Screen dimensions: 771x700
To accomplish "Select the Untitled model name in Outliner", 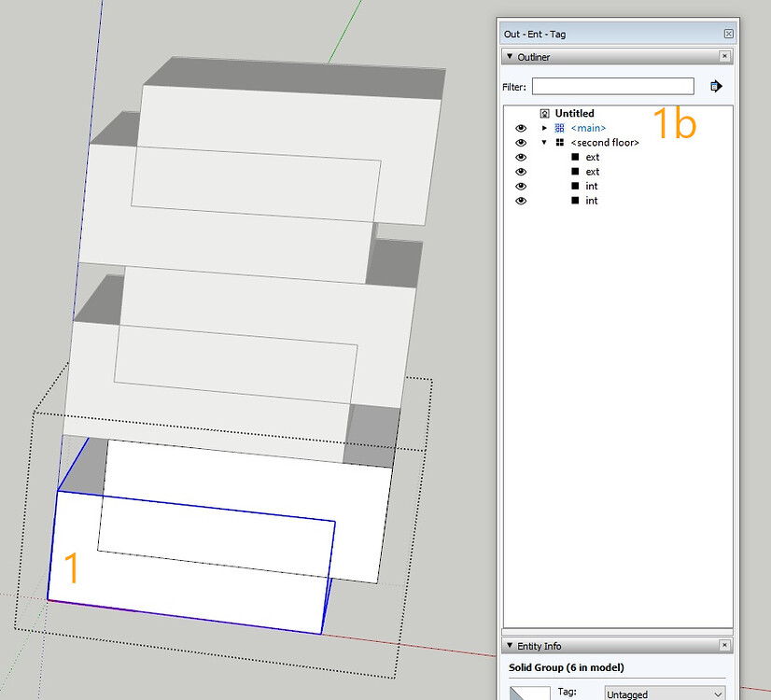I will pos(573,113).
